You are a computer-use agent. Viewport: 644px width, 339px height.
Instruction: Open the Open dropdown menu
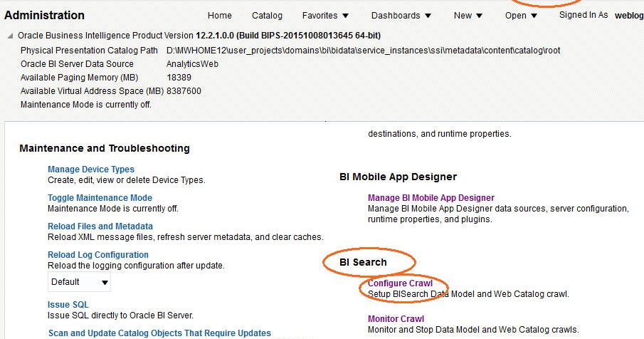(x=521, y=16)
